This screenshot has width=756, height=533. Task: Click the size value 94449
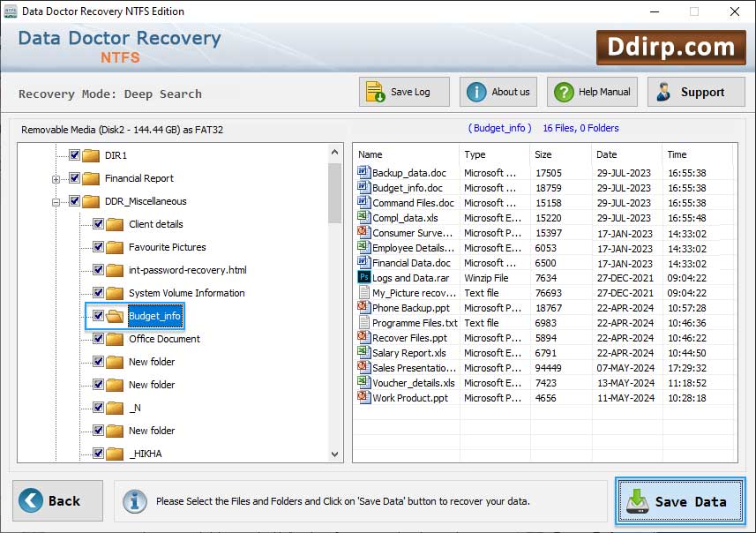pyautogui.click(x=548, y=368)
